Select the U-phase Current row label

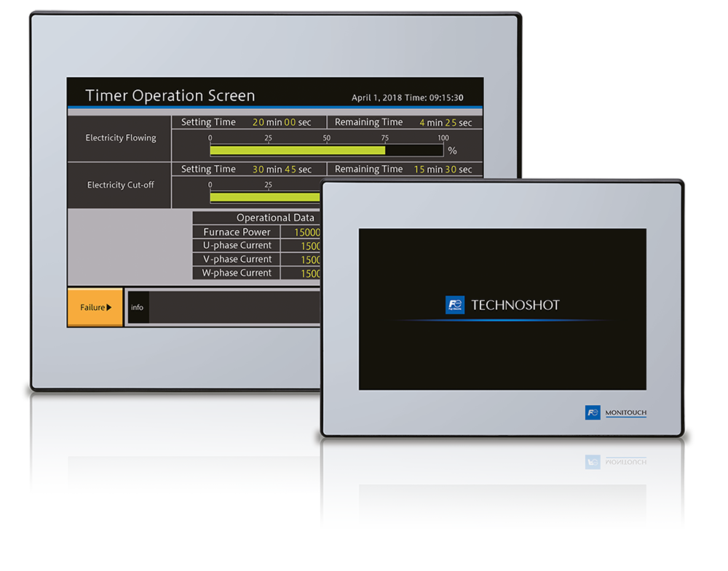(237, 245)
